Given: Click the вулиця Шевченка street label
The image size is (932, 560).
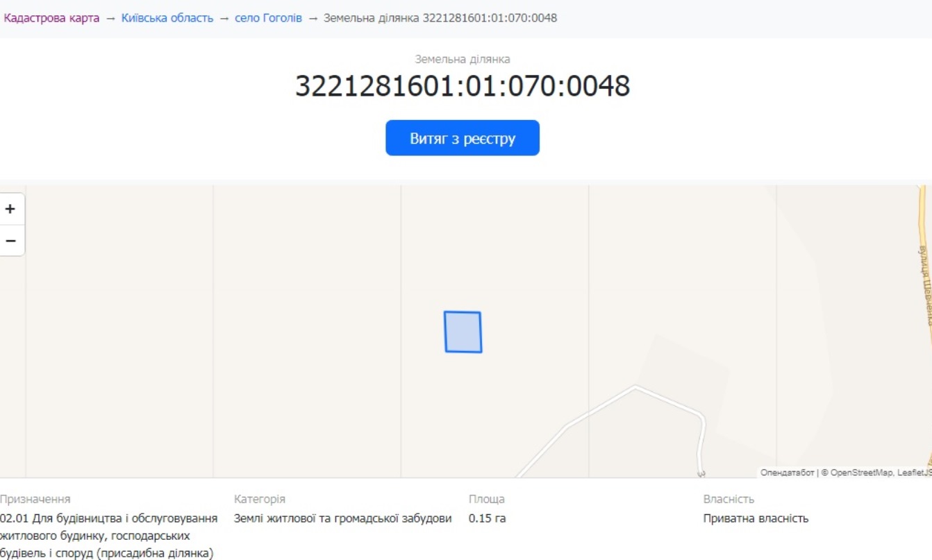Looking at the screenshot, I should pyautogui.click(x=924, y=285).
